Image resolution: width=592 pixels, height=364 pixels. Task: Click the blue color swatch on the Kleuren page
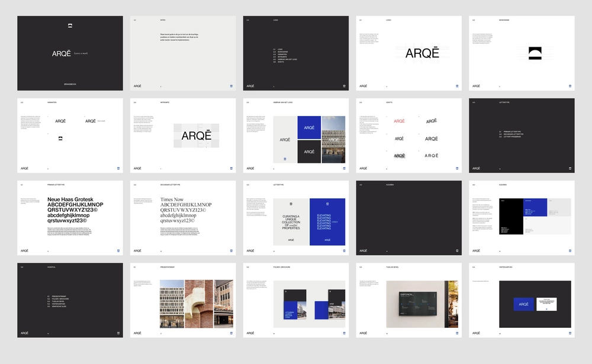[535, 207]
